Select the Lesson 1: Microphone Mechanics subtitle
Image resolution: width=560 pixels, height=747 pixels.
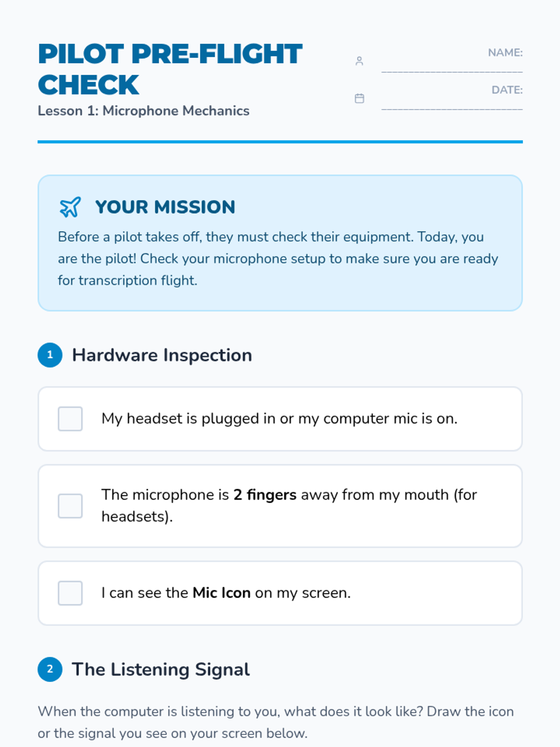click(x=143, y=111)
